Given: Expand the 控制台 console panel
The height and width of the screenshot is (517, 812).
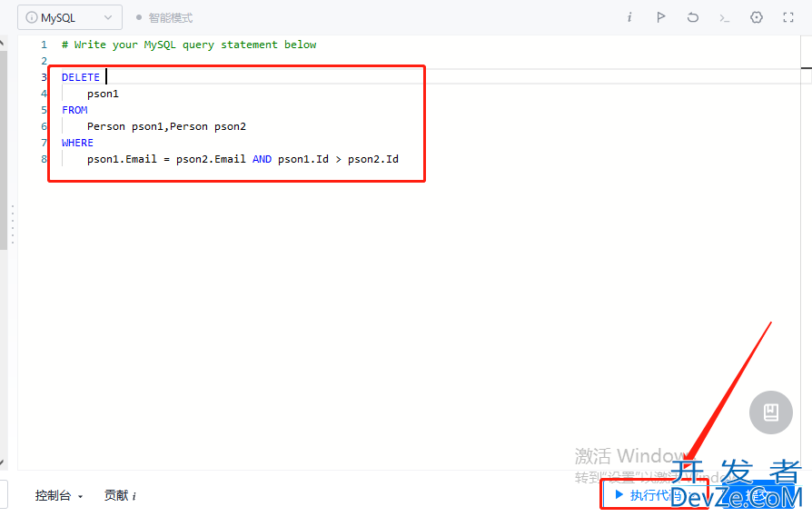Looking at the screenshot, I should point(58,496).
